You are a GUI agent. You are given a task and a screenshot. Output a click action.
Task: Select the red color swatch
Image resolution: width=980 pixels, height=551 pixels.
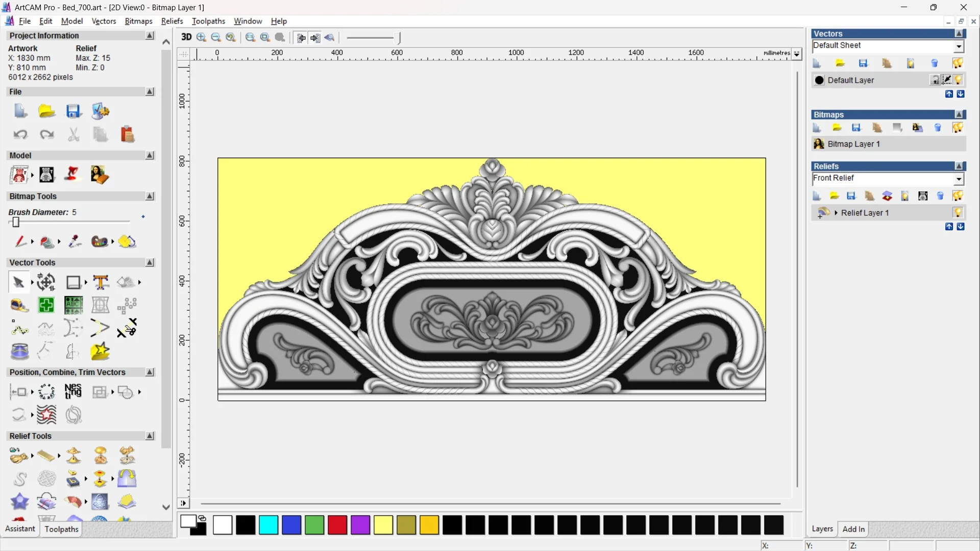click(x=337, y=525)
